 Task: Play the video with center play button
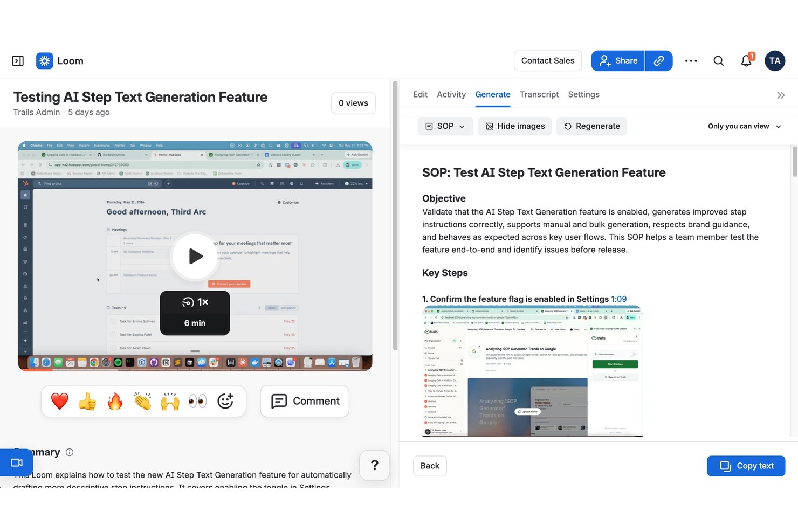point(195,257)
